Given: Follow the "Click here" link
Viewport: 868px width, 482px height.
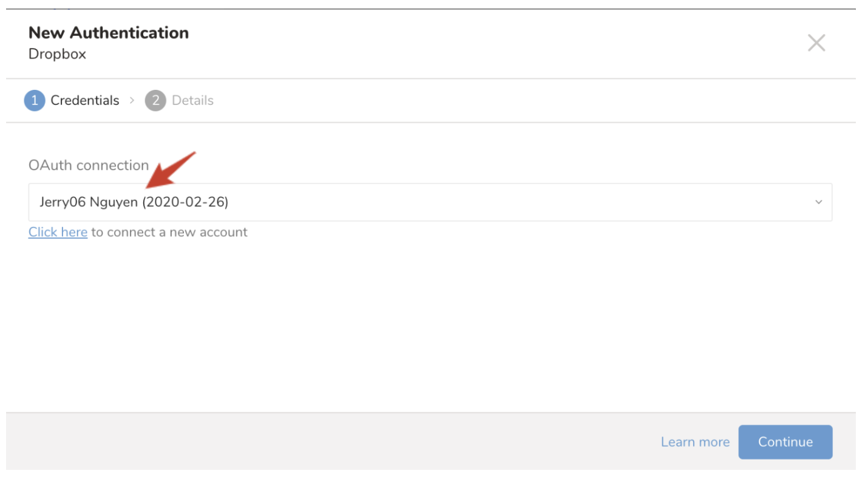Looking at the screenshot, I should tap(58, 233).
